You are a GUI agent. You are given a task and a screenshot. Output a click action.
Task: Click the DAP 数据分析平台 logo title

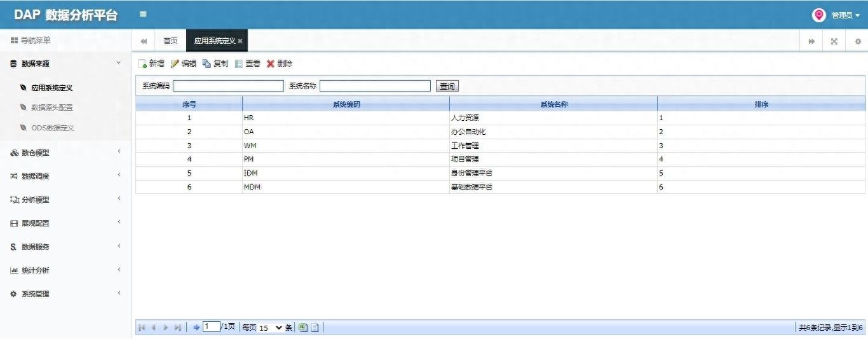(x=66, y=15)
